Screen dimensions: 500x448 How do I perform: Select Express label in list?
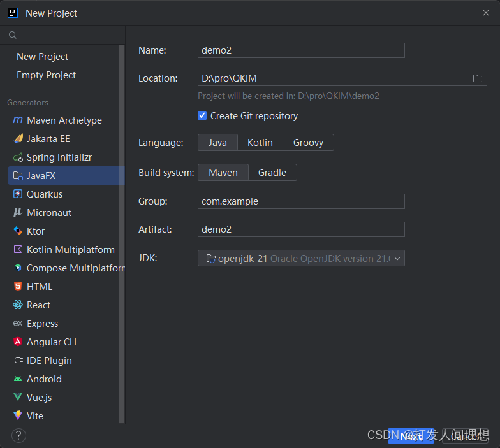pos(42,324)
